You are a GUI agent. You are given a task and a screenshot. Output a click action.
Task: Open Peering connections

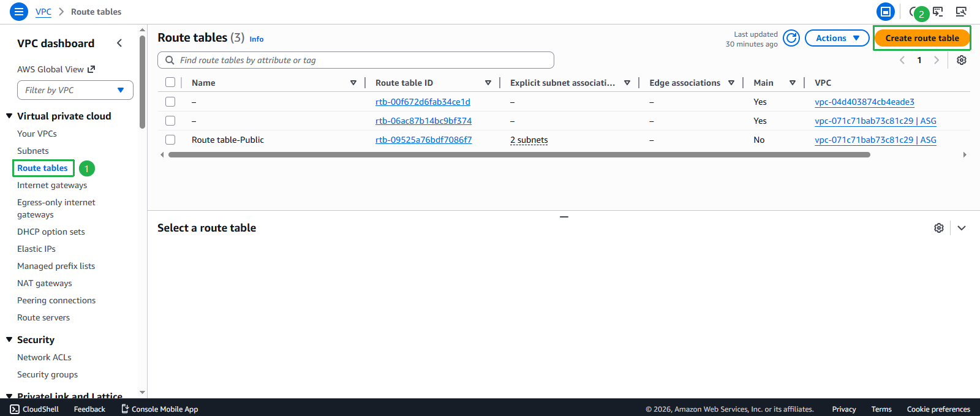tap(56, 300)
